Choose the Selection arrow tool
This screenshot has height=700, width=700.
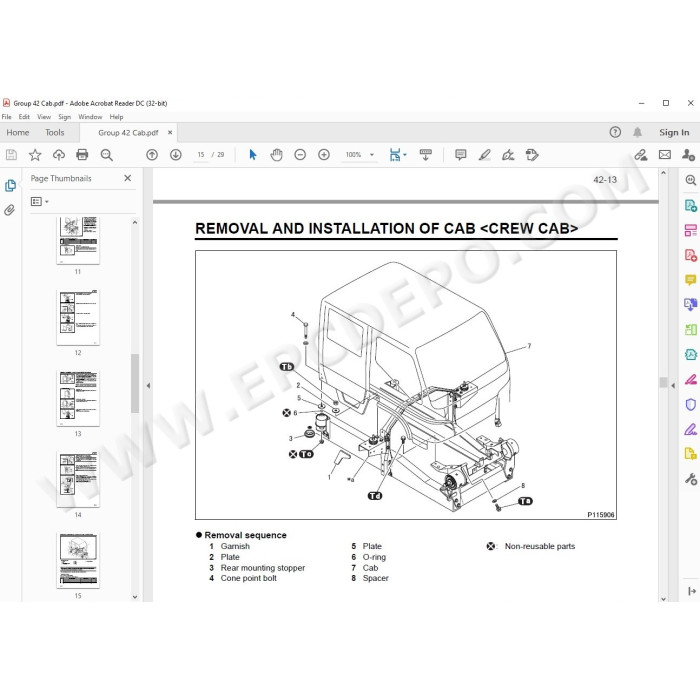point(253,155)
